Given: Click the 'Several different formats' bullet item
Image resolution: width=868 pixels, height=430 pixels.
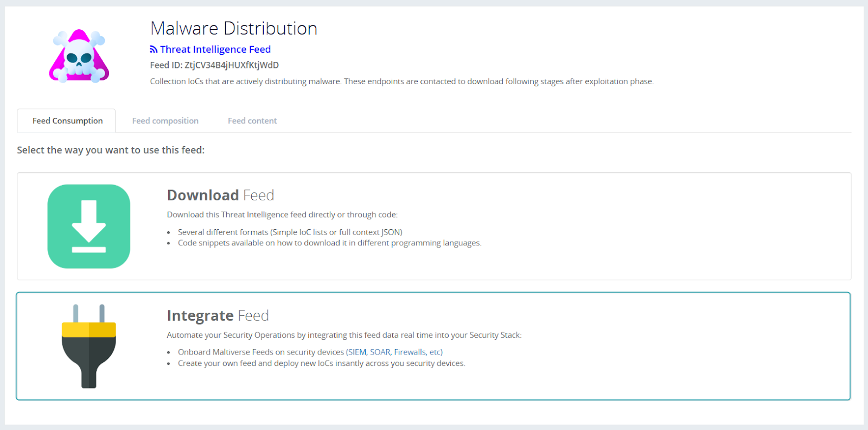Looking at the screenshot, I should pyautogui.click(x=290, y=232).
